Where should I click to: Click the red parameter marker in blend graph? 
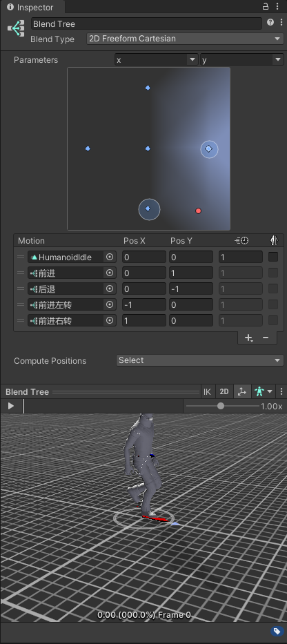pos(198,211)
